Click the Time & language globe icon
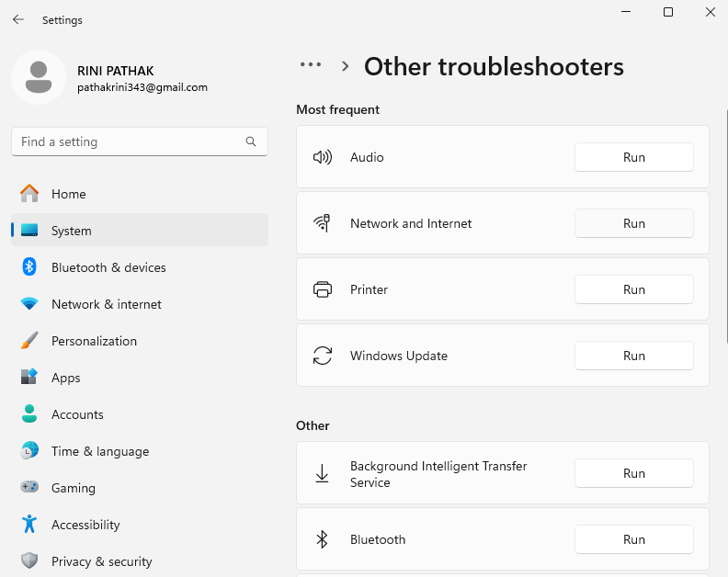Image resolution: width=728 pixels, height=577 pixels. pos(29,451)
